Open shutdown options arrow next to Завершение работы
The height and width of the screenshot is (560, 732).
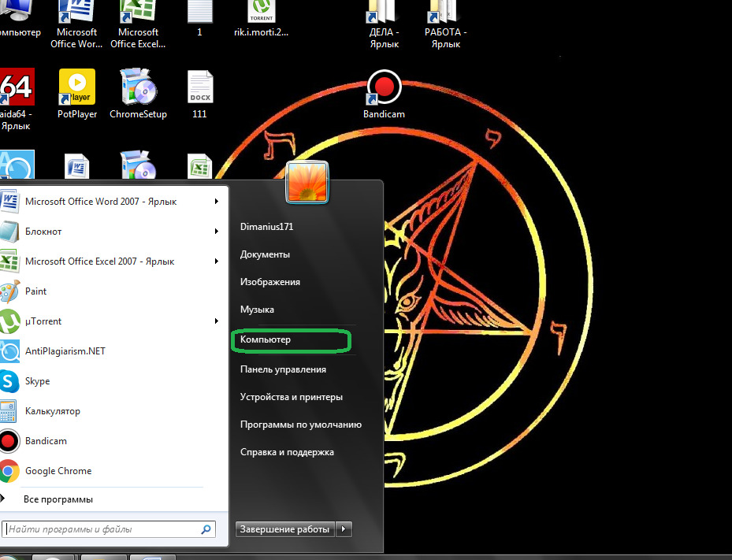(344, 529)
